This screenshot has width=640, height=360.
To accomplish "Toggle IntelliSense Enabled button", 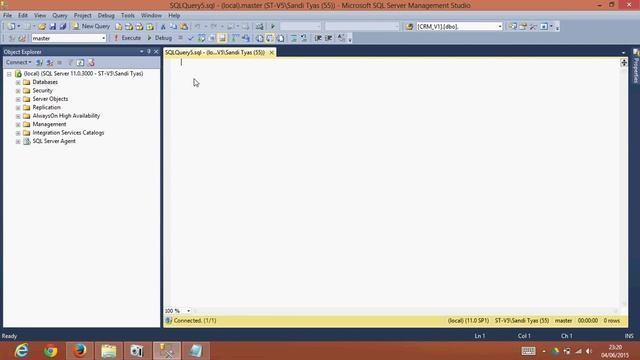I will point(222,38).
